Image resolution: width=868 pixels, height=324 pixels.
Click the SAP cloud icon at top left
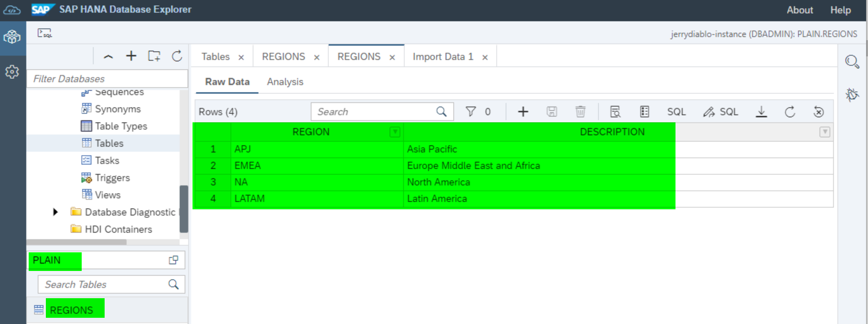click(x=12, y=10)
